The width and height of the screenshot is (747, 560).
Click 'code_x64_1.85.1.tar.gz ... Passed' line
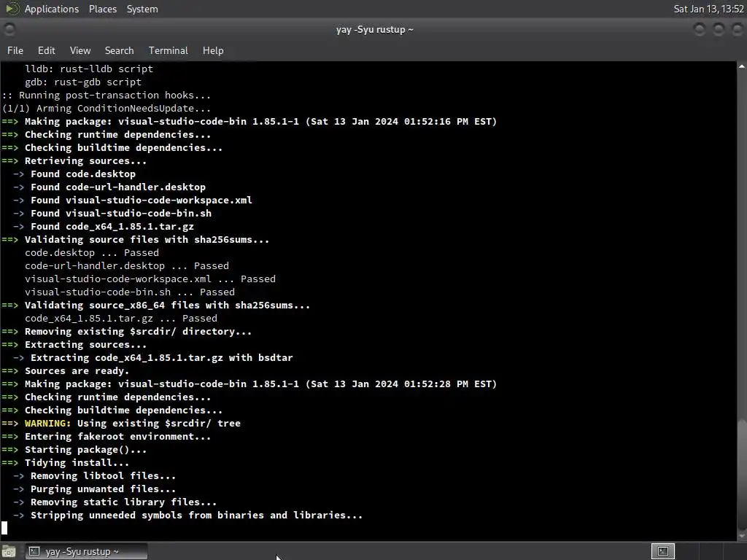click(x=121, y=318)
